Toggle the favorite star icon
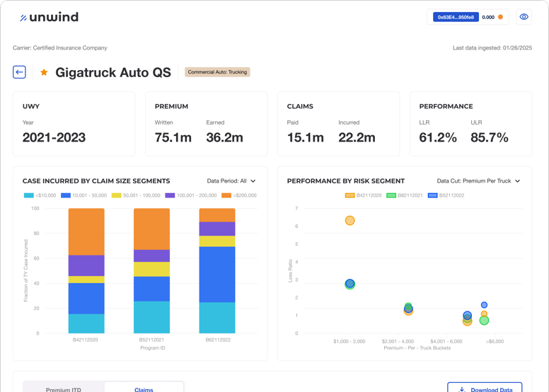The image size is (549, 392). (x=44, y=72)
